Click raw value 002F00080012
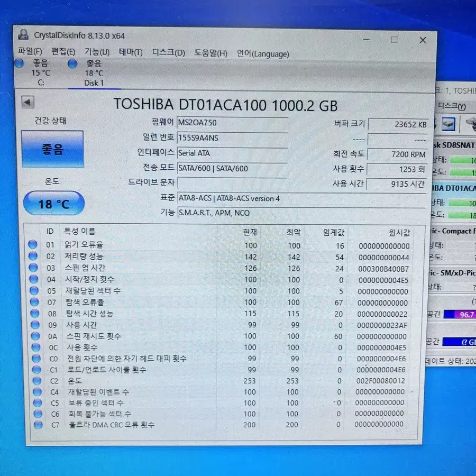Screen dimensions: 476x476 (380, 381)
